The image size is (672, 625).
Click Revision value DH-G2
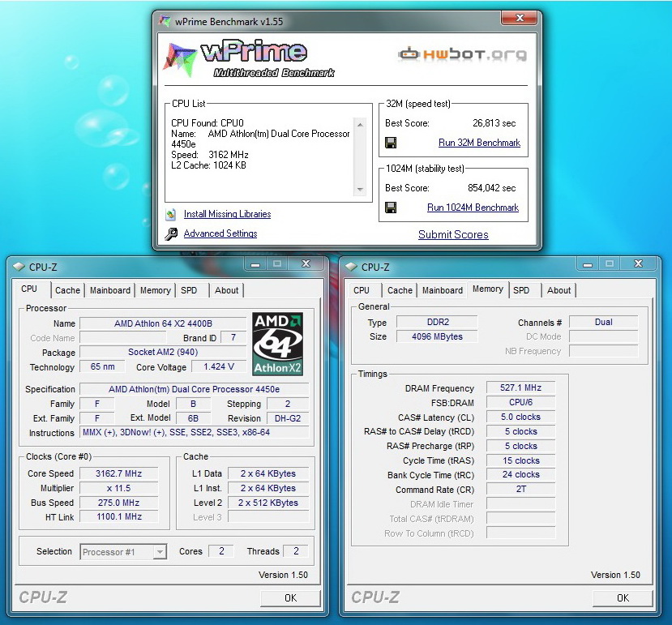(288, 418)
